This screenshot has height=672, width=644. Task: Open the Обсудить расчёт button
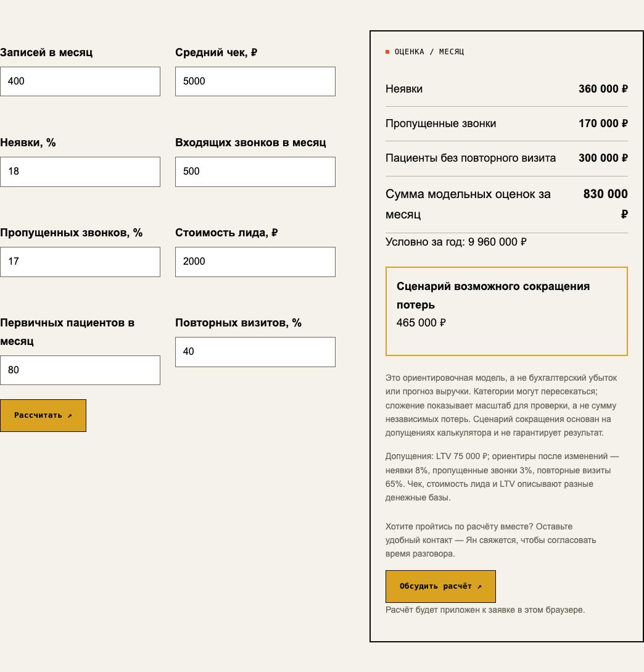pos(440,586)
